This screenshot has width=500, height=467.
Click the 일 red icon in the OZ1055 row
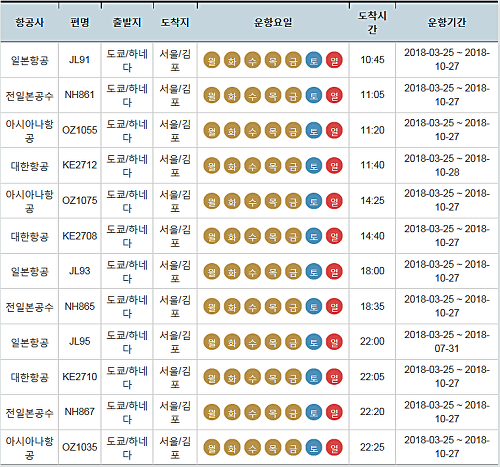(334, 131)
